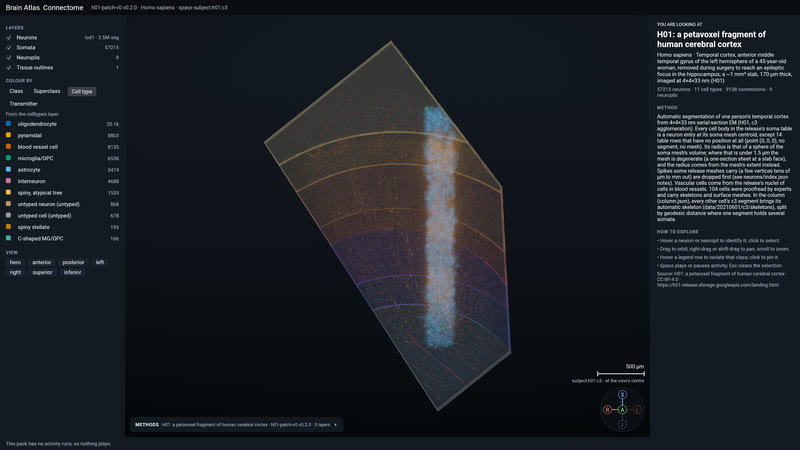This screenshot has width=800, height=450.
Task: Click the L (left) orientation gizmo node
Action: point(637,410)
